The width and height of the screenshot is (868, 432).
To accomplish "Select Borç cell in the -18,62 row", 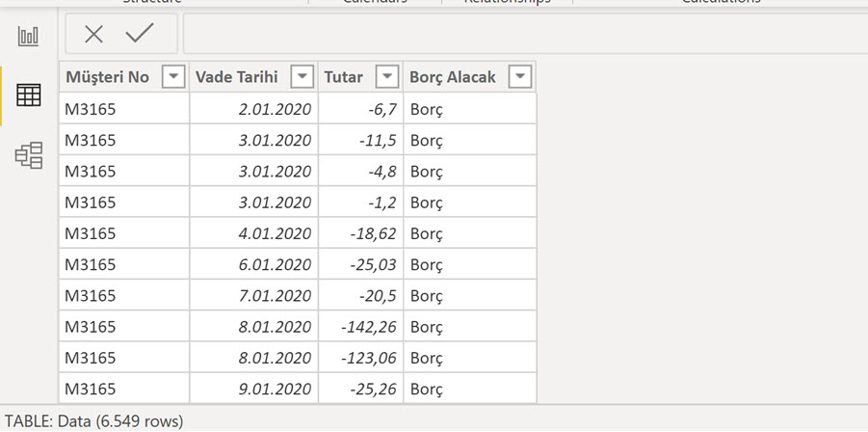I will tap(469, 233).
